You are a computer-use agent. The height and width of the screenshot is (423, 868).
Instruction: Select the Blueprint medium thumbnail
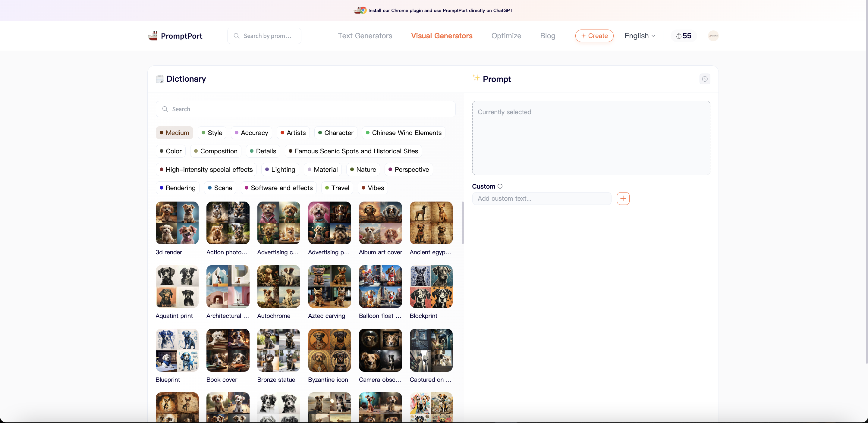point(177,350)
